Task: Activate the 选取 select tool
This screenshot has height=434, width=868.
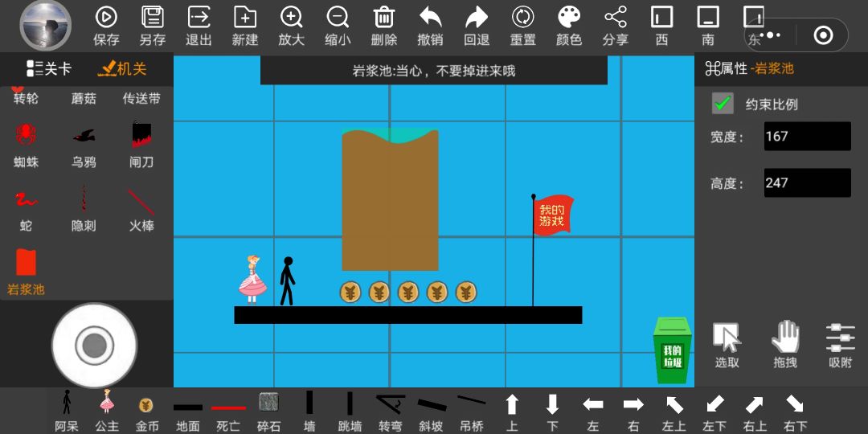Action: click(727, 346)
